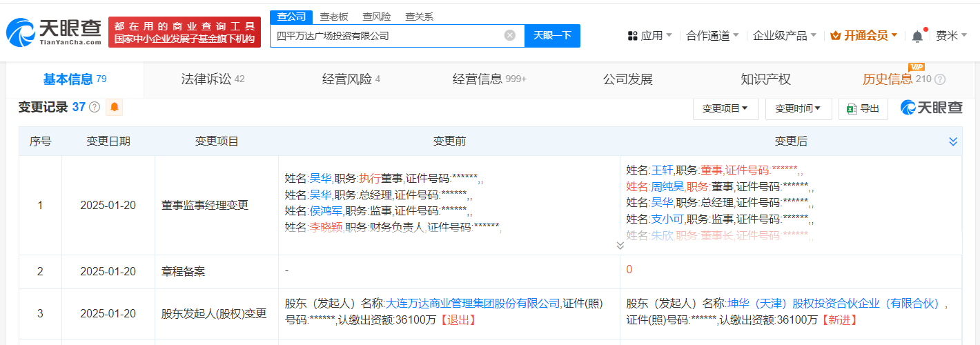Switch to the 经营风险 tab
980x345 pixels.
(x=351, y=79)
